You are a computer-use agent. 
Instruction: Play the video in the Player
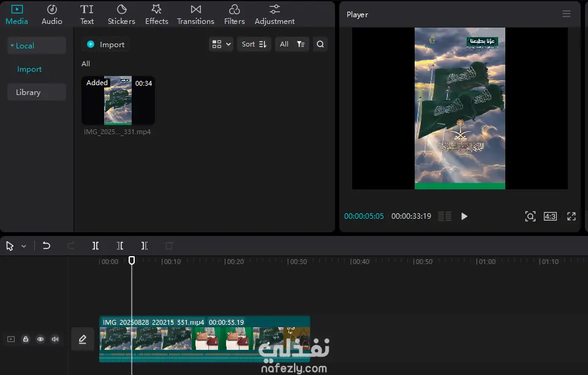click(464, 216)
